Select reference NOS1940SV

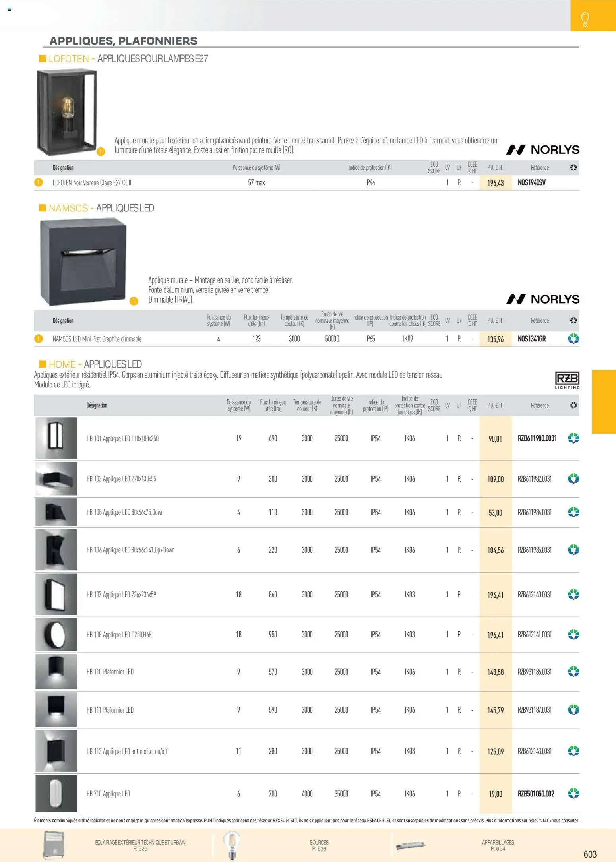coord(531,183)
